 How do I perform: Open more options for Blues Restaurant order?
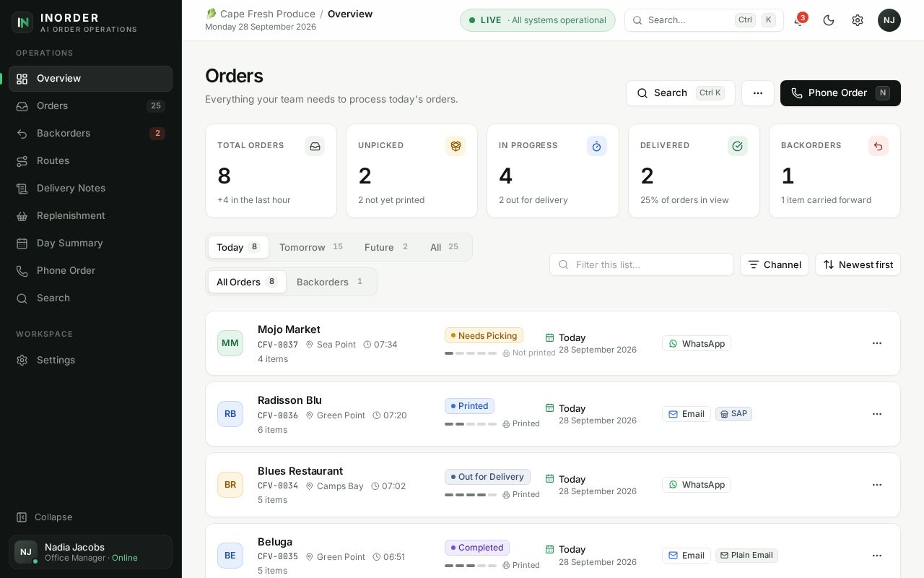coord(877,485)
